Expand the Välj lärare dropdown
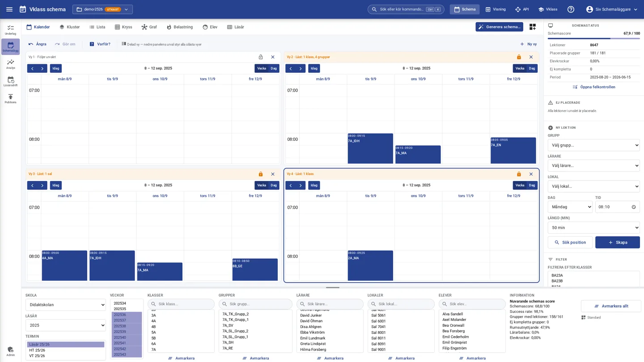Screen dimensions: 644x362 [593, 166]
